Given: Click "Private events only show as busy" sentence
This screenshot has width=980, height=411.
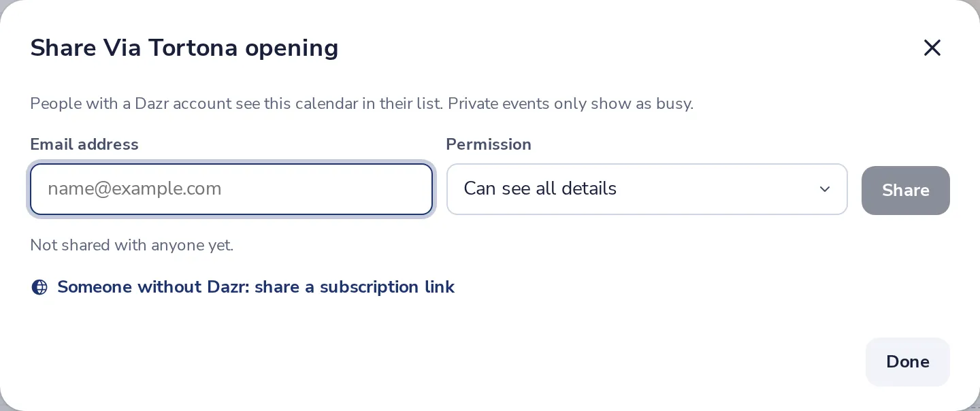Looking at the screenshot, I should 570,103.
